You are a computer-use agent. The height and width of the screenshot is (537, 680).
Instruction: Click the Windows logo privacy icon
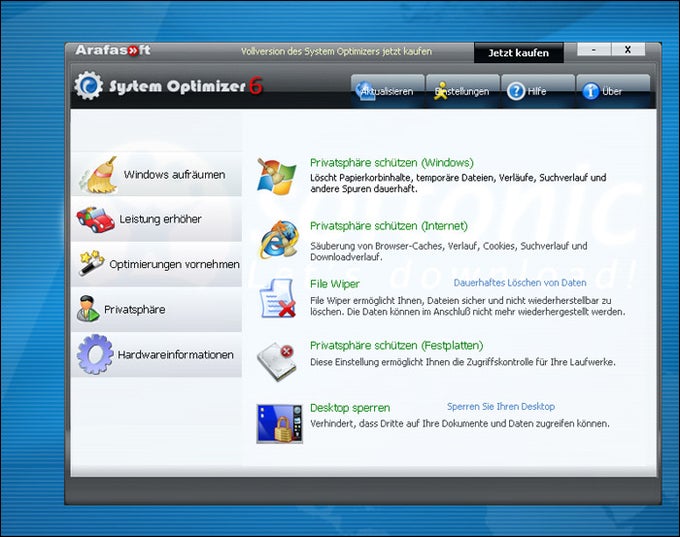point(276,177)
